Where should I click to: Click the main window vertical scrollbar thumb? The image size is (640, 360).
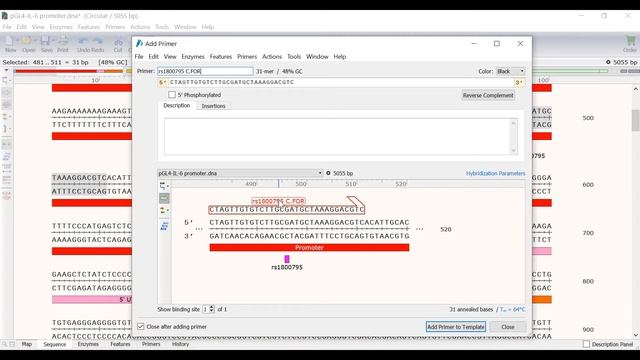pyautogui.click(x=636, y=120)
